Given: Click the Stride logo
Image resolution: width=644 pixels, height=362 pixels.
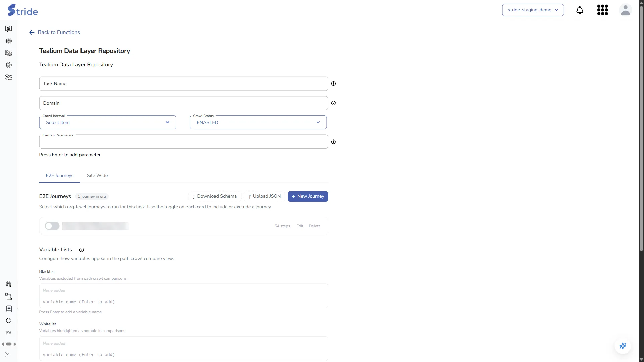Looking at the screenshot, I should (23, 10).
